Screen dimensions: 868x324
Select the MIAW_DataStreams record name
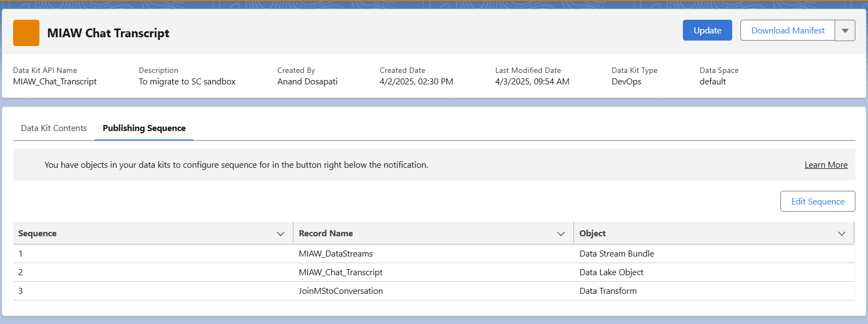click(336, 254)
